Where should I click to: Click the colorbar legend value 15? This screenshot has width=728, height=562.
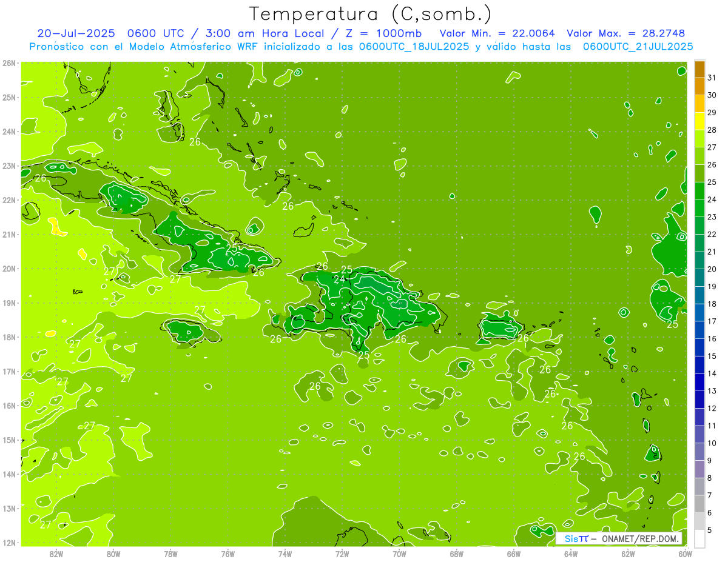pyautogui.click(x=712, y=356)
